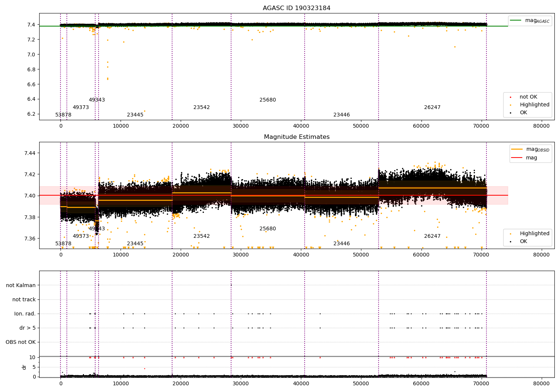The height and width of the screenshot is (392, 560).
Task: Click OBSID label 23445 in Magnitude Estimates plot
Action: pyautogui.click(x=135, y=244)
